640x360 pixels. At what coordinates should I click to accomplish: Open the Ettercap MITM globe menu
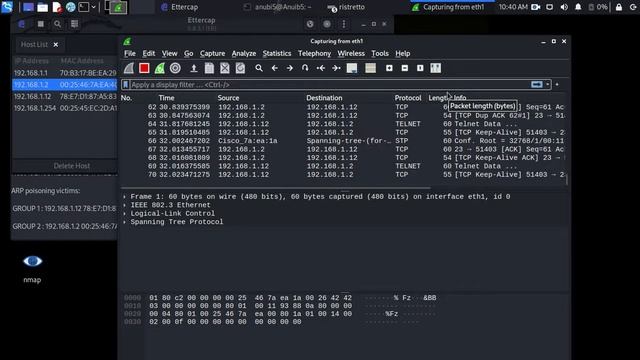(x=310, y=24)
